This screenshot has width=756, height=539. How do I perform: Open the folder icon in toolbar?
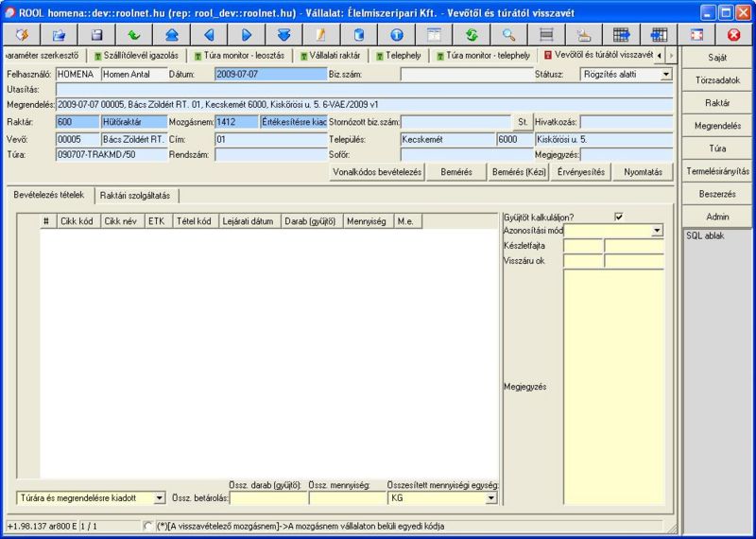point(58,35)
